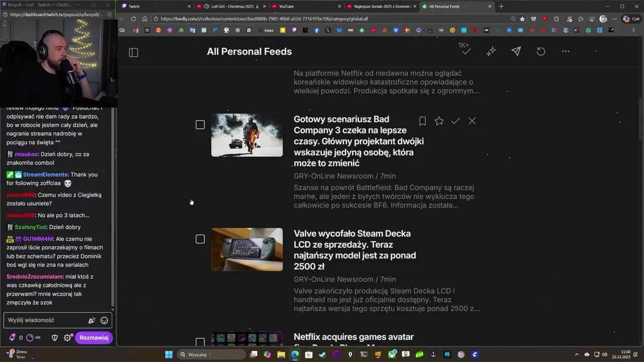Open the Facebook bookmark icon
Viewport: 644px width, 362px height.
click(x=316, y=30)
